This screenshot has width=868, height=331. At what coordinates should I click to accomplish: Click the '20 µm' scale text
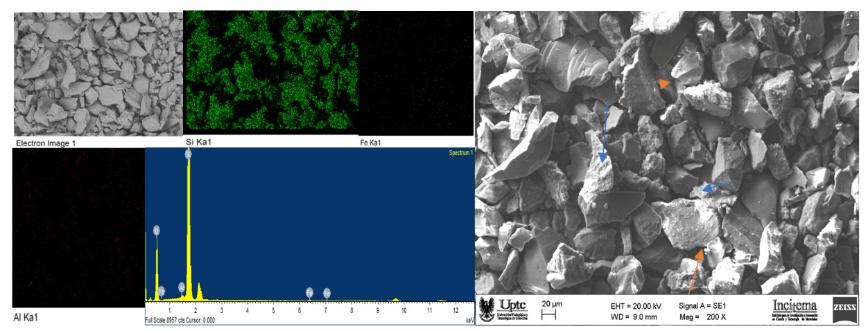pyautogui.click(x=553, y=304)
